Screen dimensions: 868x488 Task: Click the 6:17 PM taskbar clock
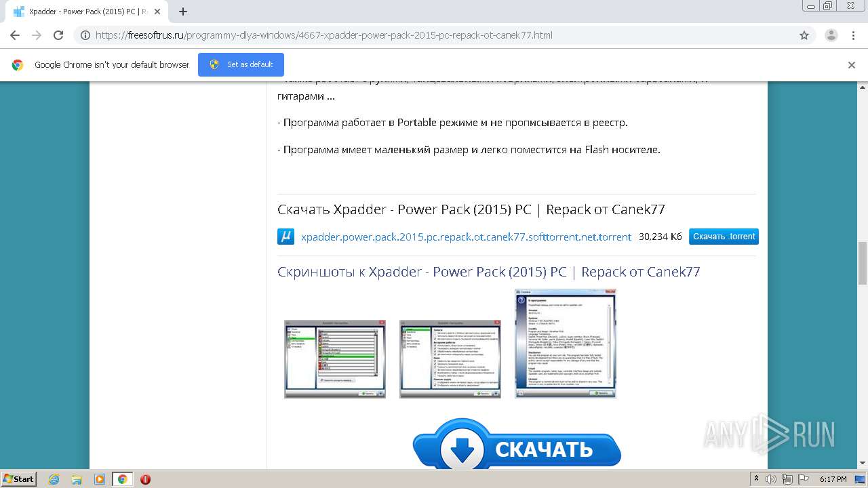point(833,479)
